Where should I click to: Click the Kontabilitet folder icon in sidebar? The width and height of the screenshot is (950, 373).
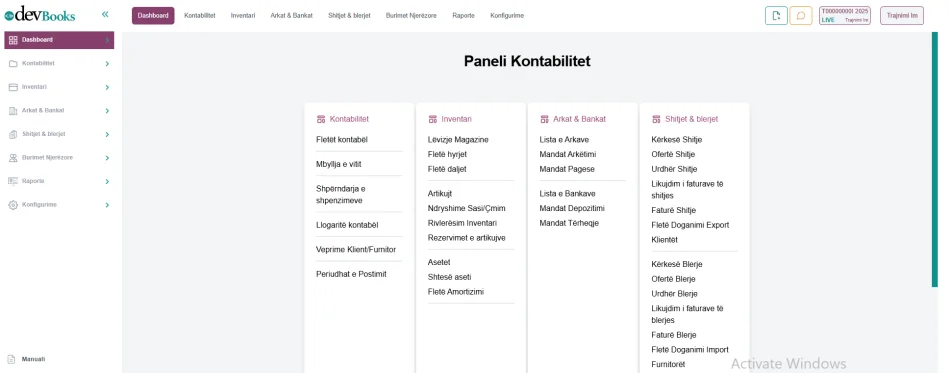tap(13, 64)
